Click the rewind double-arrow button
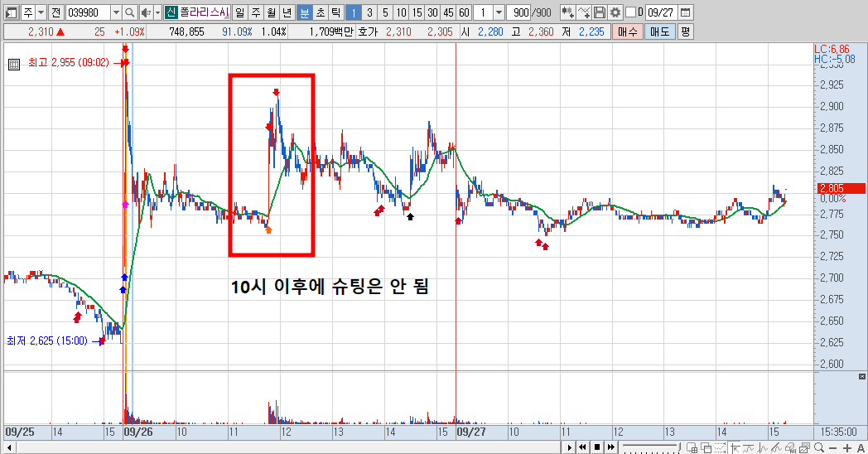 click(x=582, y=447)
